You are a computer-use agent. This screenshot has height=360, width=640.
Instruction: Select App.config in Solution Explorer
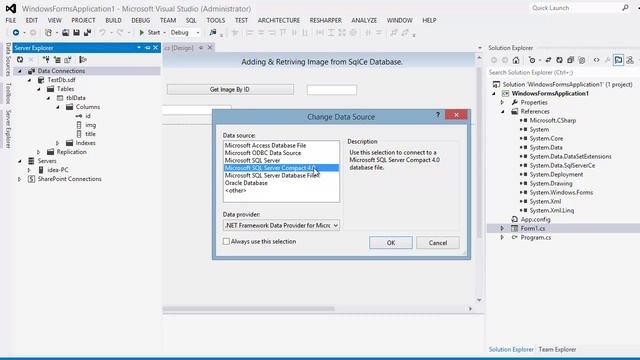(x=535, y=219)
